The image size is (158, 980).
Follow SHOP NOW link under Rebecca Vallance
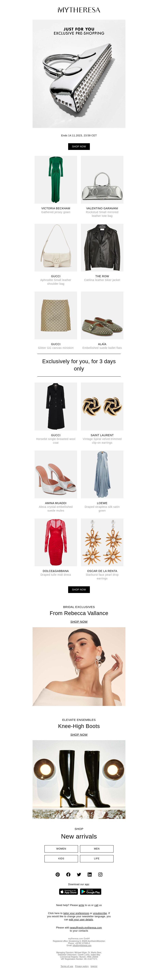coord(79,622)
